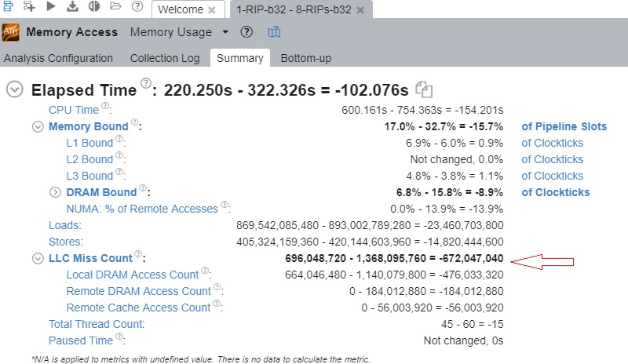Close the Welcome tab
Viewport: 628px width, 364px height.
pyautogui.click(x=211, y=9)
